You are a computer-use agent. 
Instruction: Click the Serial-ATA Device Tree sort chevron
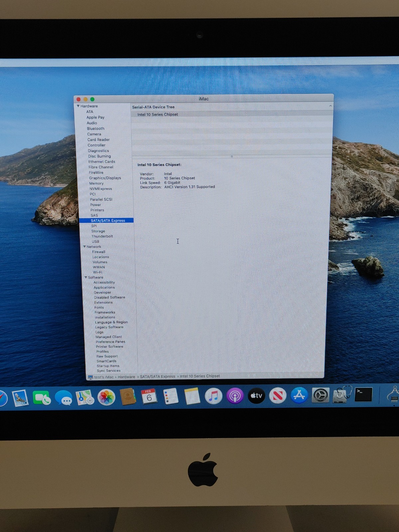point(330,106)
